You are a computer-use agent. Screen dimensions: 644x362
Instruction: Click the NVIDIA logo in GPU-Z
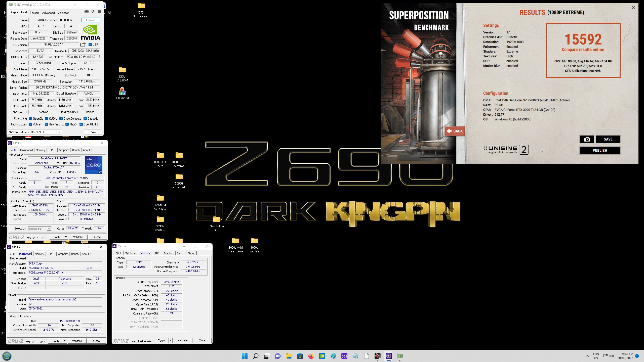[91, 33]
